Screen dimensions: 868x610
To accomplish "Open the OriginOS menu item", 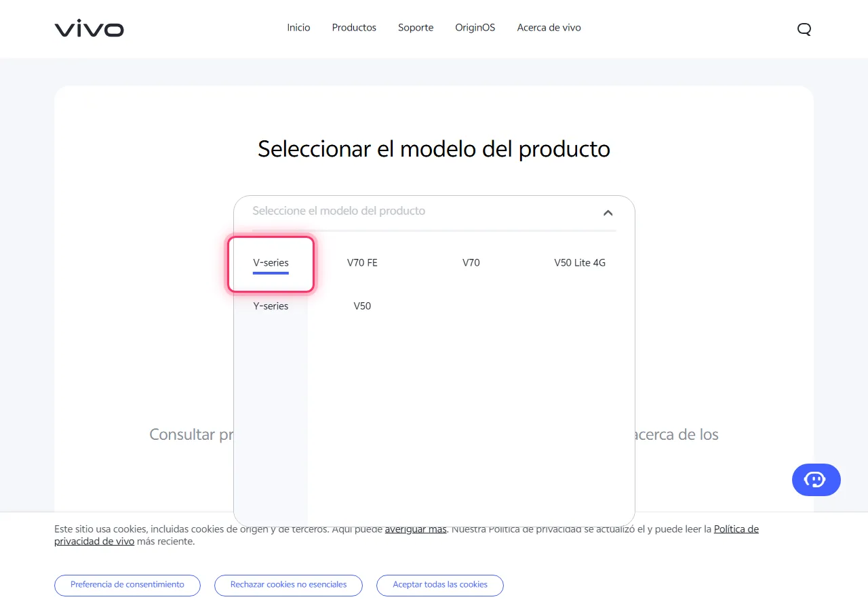I will tap(475, 28).
